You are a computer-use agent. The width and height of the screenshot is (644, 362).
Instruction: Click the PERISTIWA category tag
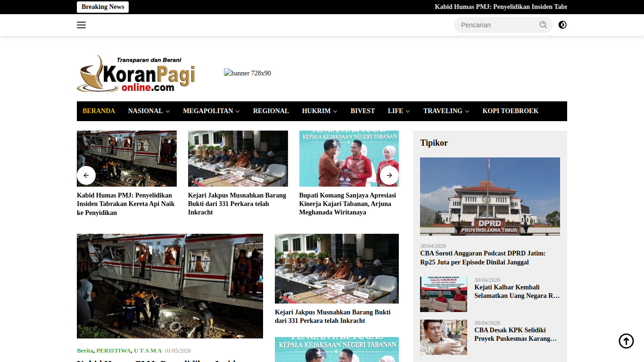[114, 351]
